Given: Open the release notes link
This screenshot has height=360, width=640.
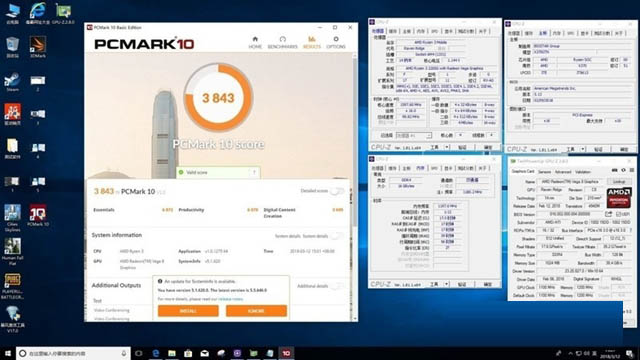Looking at the screenshot, I should pos(230,299).
